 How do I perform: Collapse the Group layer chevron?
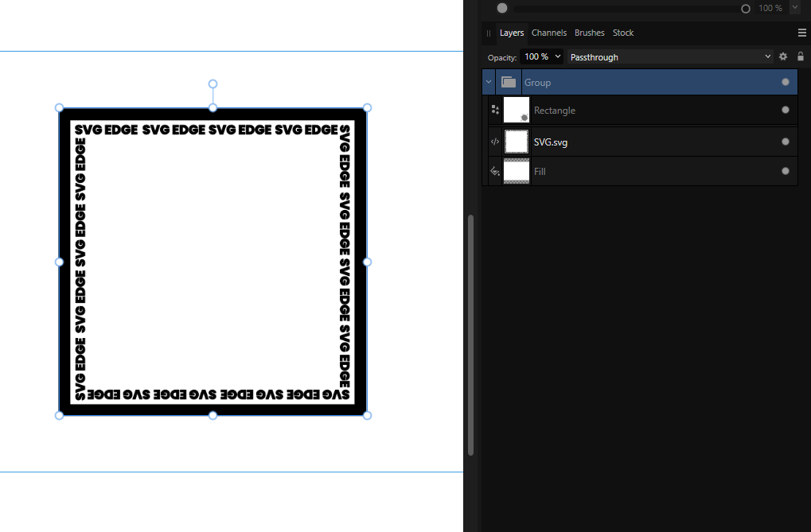(x=488, y=81)
